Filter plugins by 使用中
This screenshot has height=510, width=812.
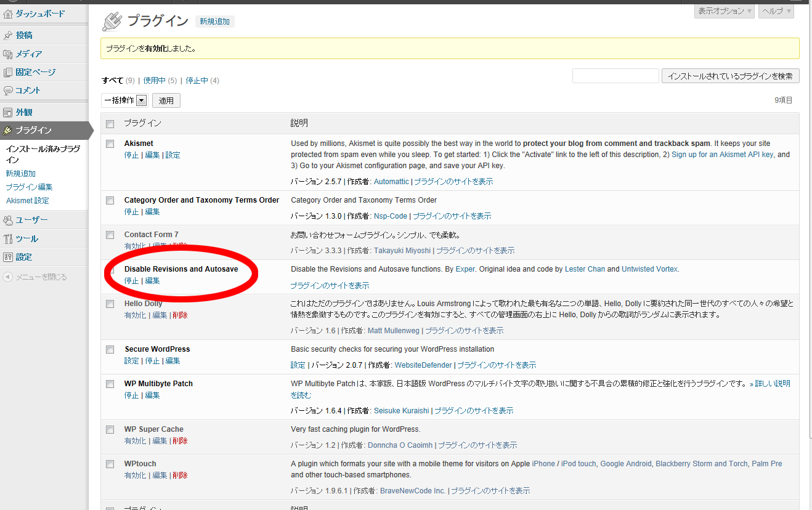click(x=155, y=81)
